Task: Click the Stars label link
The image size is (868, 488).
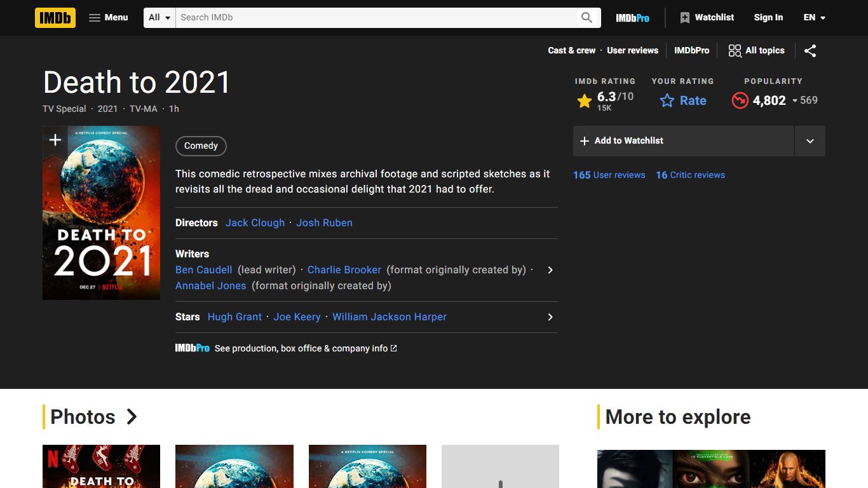Action: [x=187, y=317]
